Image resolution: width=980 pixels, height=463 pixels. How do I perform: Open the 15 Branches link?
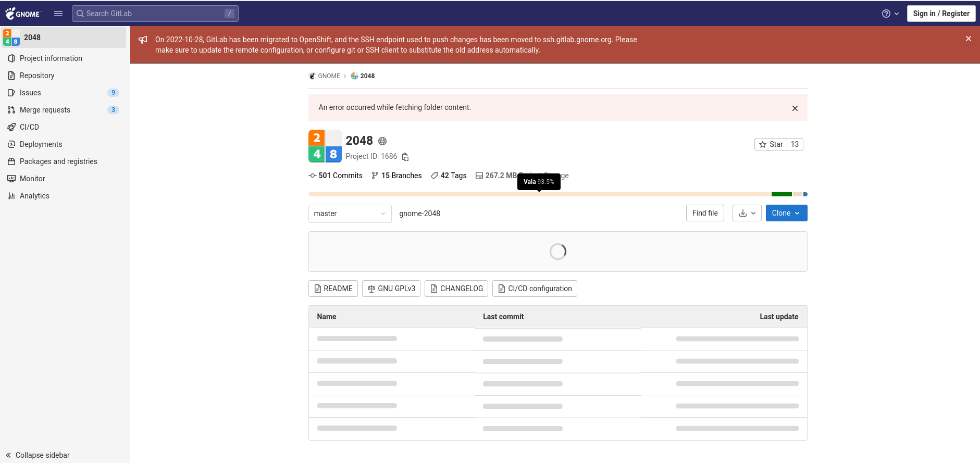(x=396, y=176)
